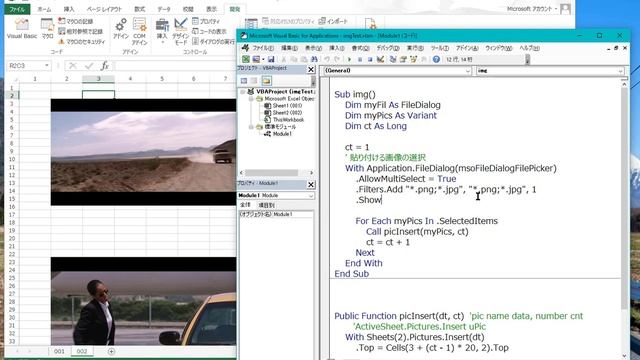Click View Code icon in Project pane
640x360 pixels.
(244, 81)
